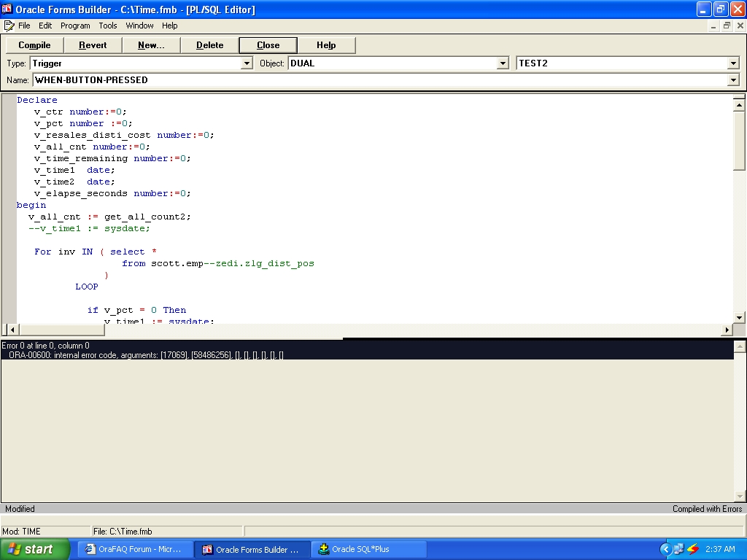Click error pane scroll up arrow

pyautogui.click(x=740, y=346)
